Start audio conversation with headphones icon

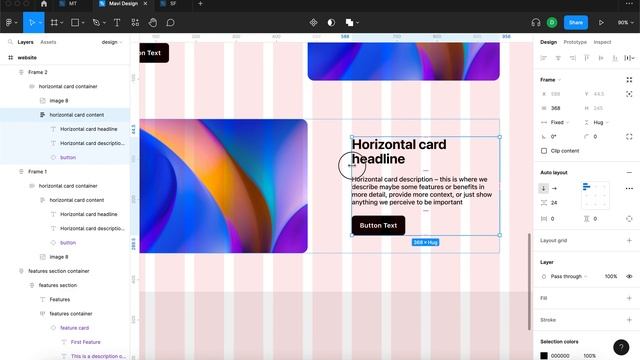536,22
